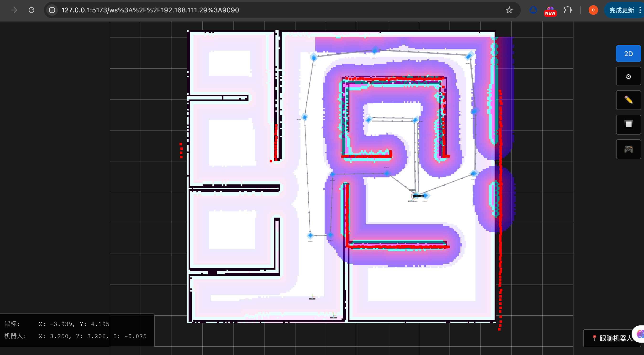Screen dimensions: 644x355
Task: Click the 完成更新 update button
Action: point(621,10)
